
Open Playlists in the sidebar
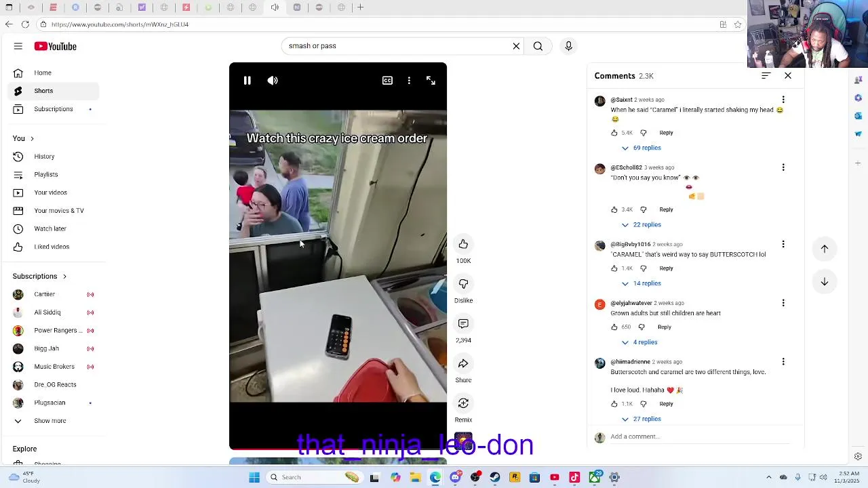(53, 175)
